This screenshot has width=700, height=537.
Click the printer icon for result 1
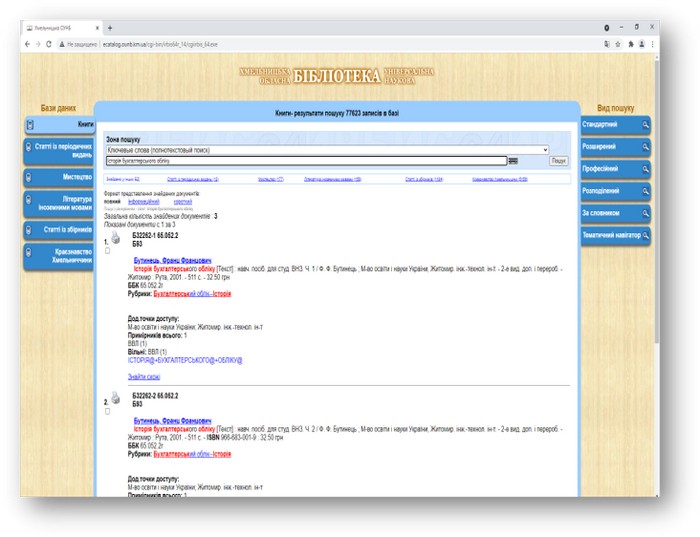point(114,239)
